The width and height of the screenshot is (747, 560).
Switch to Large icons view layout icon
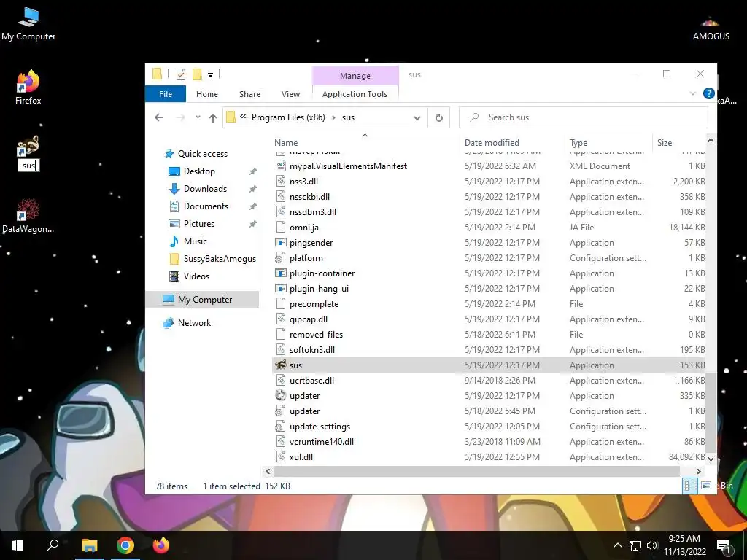(x=706, y=486)
